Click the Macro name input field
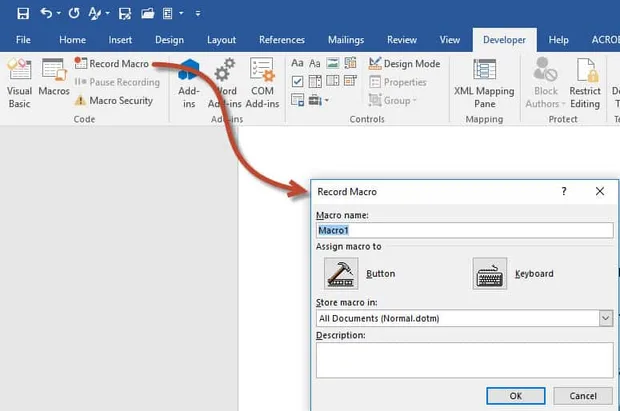 [x=465, y=230]
